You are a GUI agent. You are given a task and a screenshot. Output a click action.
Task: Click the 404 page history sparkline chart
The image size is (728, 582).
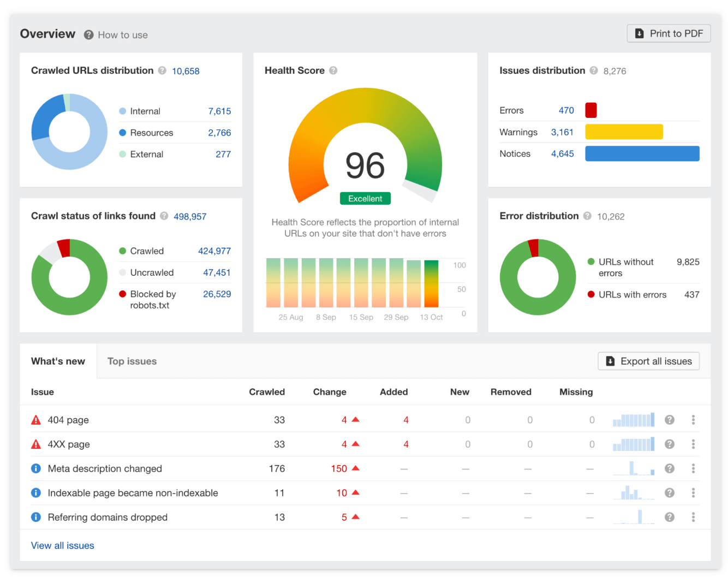[x=634, y=420]
